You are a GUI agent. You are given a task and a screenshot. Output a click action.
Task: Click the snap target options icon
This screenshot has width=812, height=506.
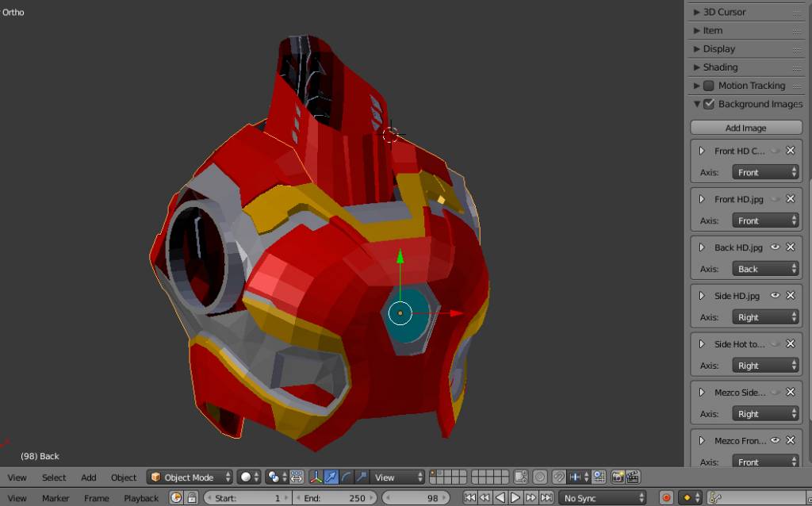(599, 477)
